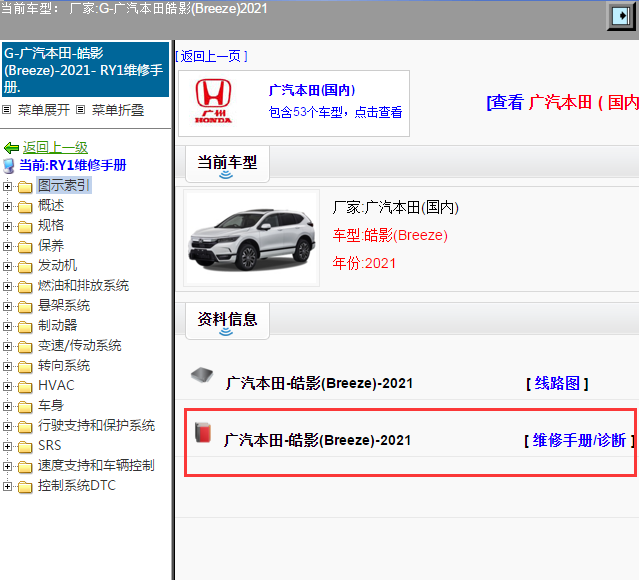639x580 pixels.
Task: Click the 当前:RY1维修手册 heading
Action: tap(73, 165)
